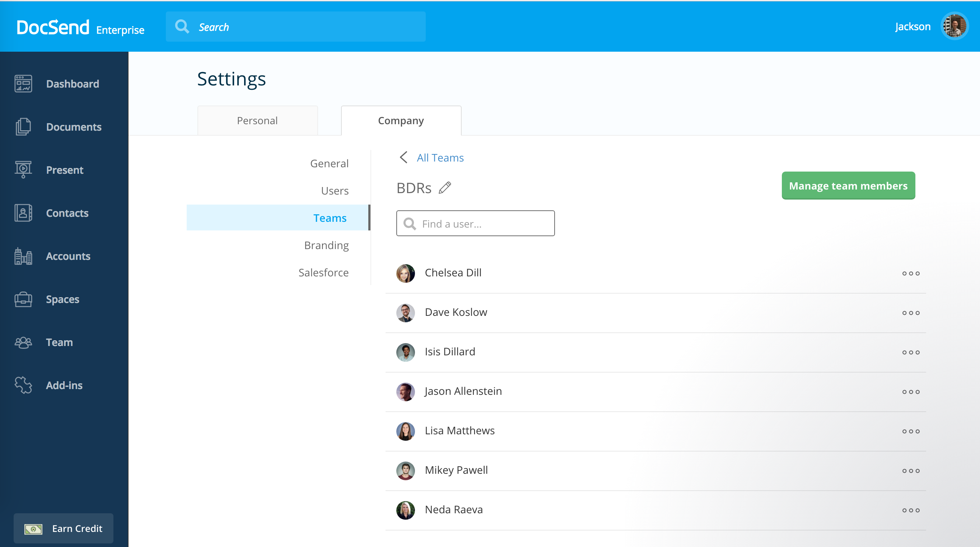Click Neda Raeva's avatar
Screen dimensions: 980x547
[x=406, y=510]
